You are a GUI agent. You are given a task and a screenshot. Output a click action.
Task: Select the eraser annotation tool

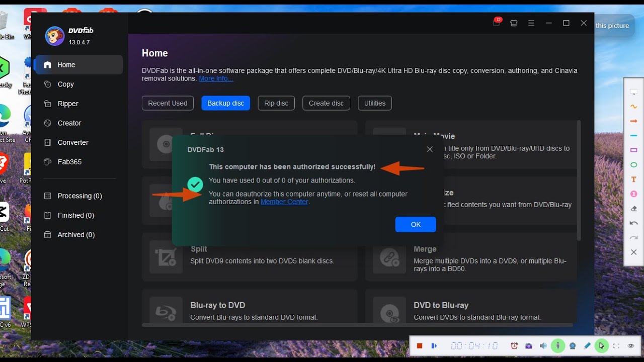634,209
